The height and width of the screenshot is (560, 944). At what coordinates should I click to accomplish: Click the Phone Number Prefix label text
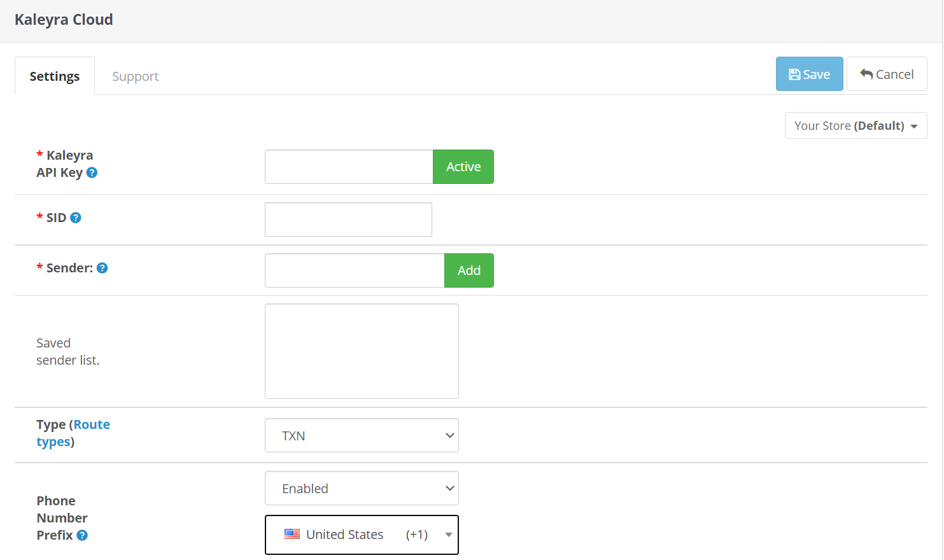coord(62,518)
